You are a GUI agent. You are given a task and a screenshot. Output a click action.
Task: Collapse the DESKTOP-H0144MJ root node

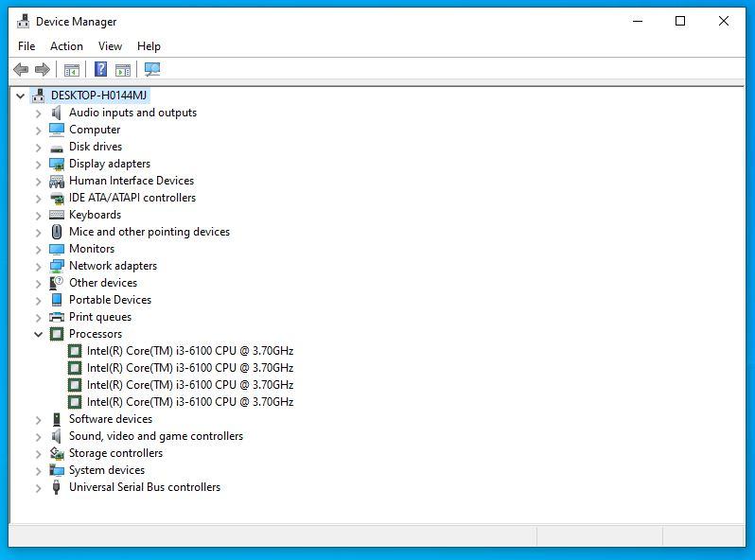pyautogui.click(x=20, y=96)
